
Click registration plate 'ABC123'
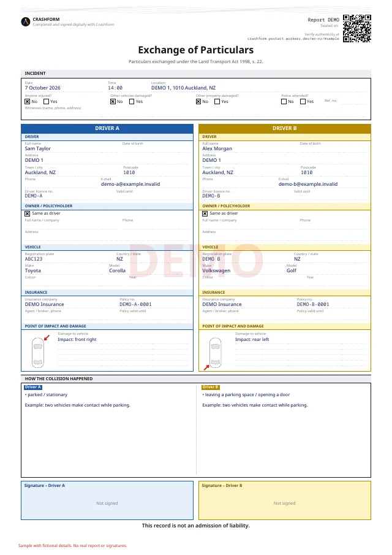click(34, 259)
